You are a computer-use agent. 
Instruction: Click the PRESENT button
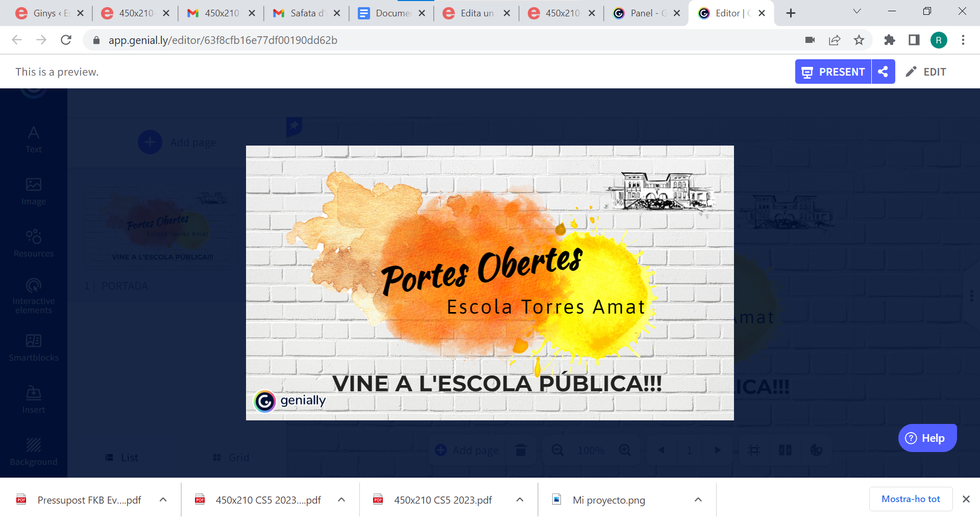[x=833, y=72]
